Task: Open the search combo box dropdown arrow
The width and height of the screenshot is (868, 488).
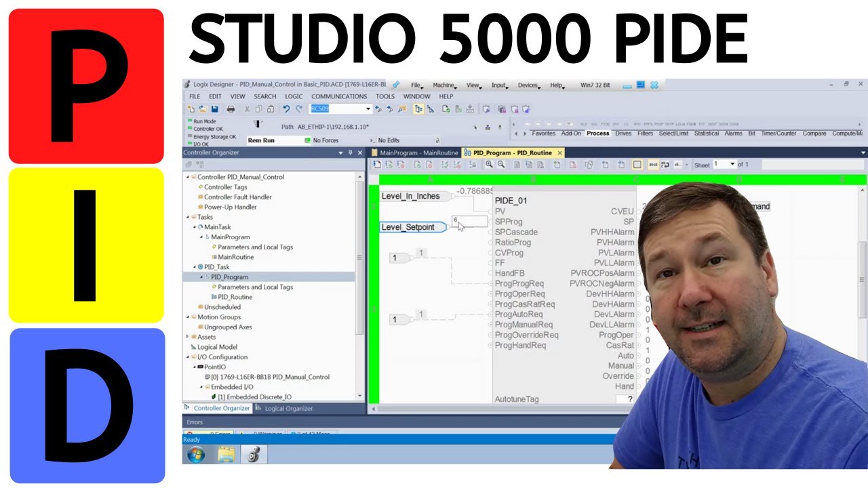Action: (368, 109)
